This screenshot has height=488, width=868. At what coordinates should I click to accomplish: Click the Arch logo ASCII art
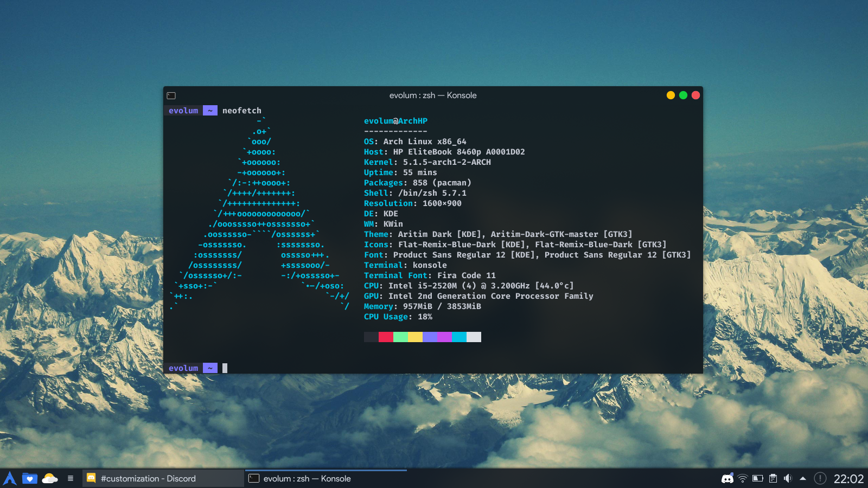click(259, 214)
